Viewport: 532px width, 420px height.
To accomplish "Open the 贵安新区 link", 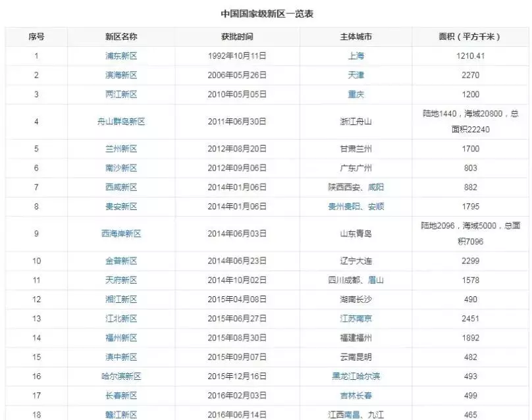I will (121, 207).
